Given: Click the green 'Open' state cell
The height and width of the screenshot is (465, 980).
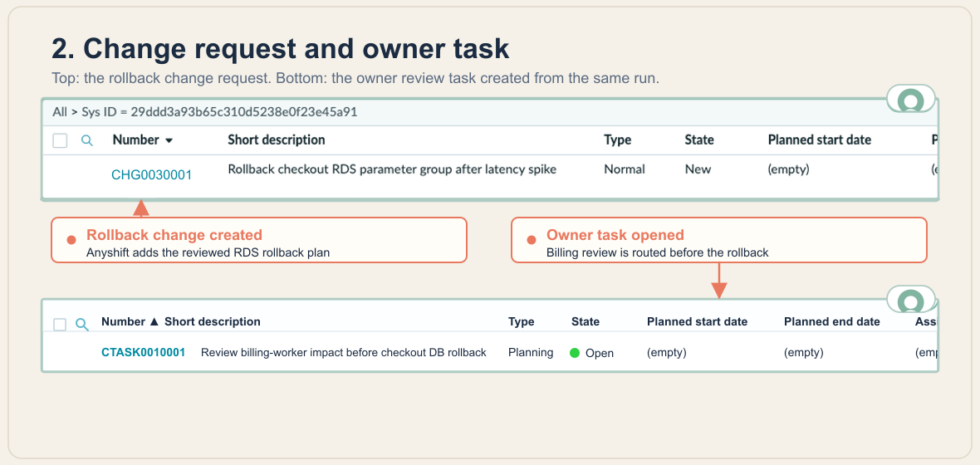Looking at the screenshot, I should coord(592,353).
